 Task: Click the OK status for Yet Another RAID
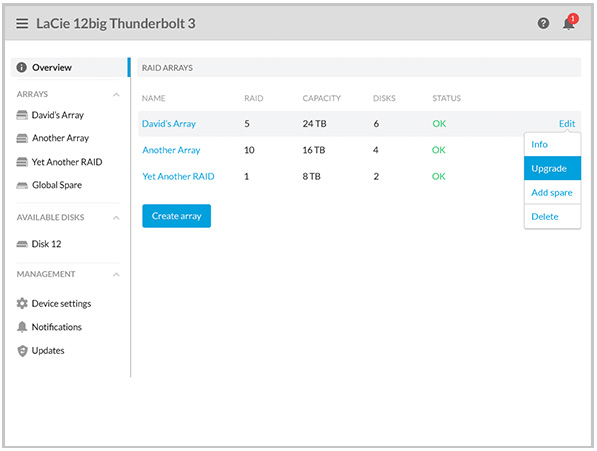pos(439,176)
